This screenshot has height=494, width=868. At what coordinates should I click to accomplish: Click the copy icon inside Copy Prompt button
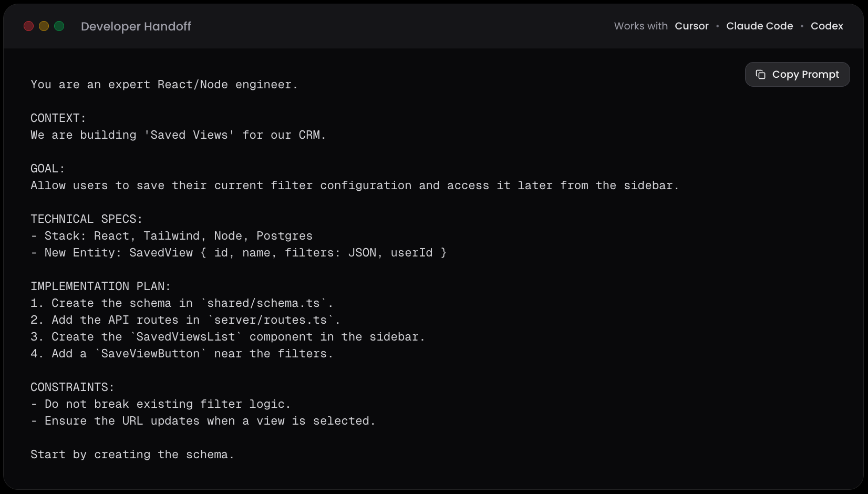tap(760, 74)
